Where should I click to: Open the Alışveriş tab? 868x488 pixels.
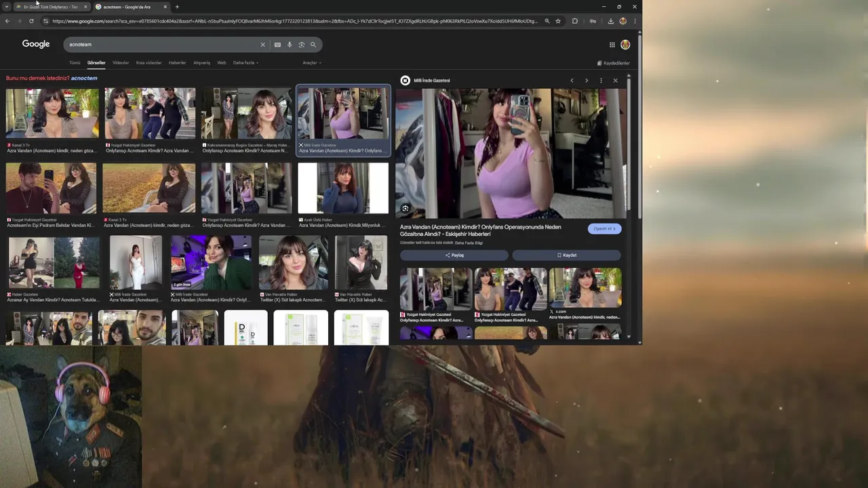[x=201, y=63]
